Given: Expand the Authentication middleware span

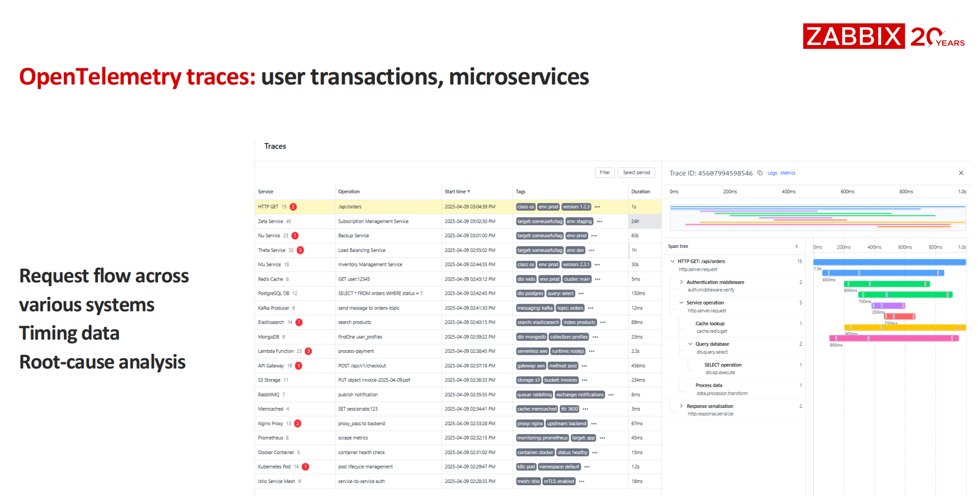Looking at the screenshot, I should tap(681, 282).
